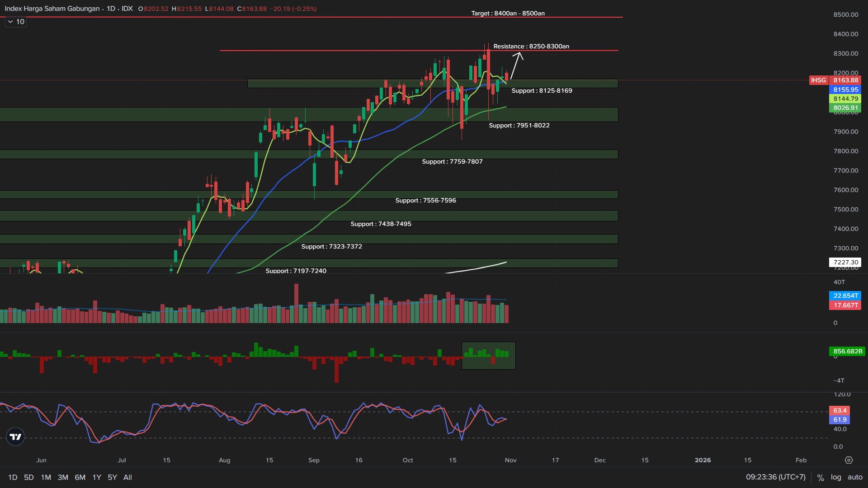Toggle percent scale mode
Screen dimensions: 868x488
point(821,477)
